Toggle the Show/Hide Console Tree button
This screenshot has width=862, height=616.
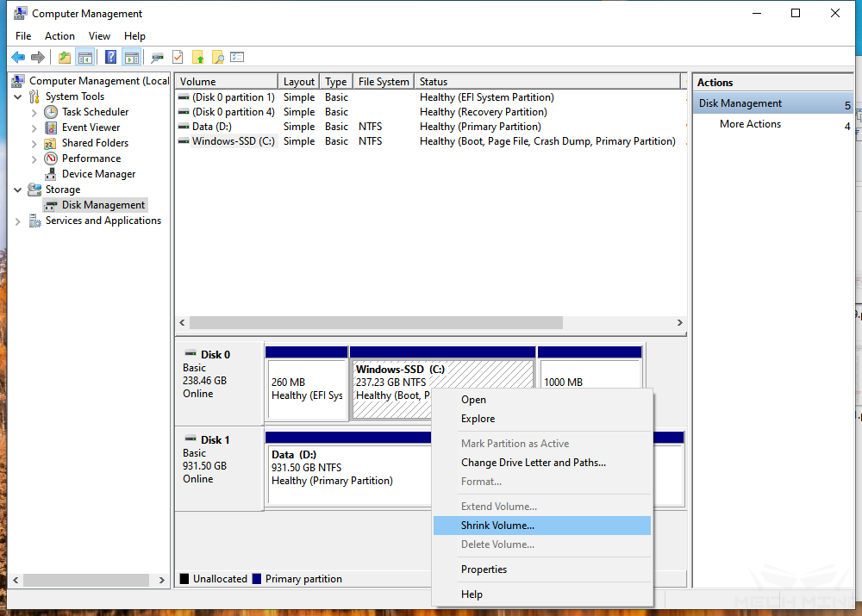click(x=84, y=58)
